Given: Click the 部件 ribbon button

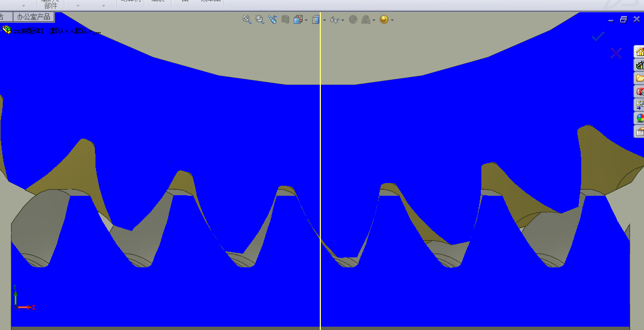Looking at the screenshot, I should pos(51,4).
